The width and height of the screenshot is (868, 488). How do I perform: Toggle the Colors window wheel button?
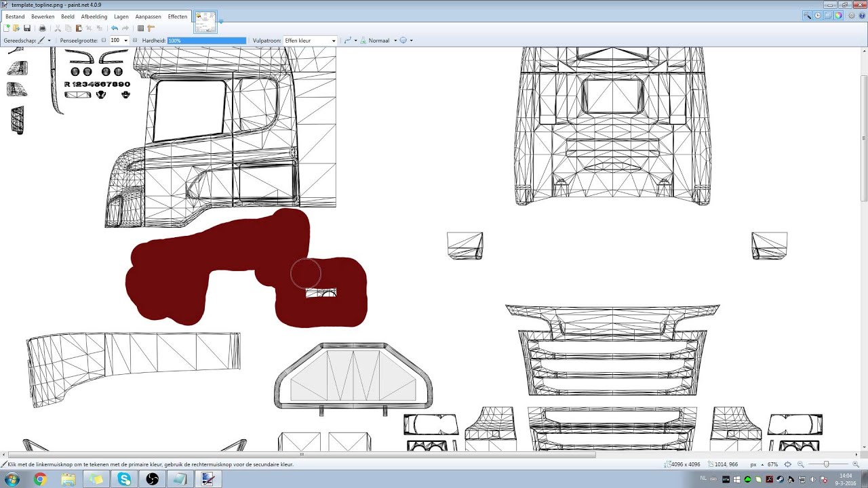click(x=838, y=16)
